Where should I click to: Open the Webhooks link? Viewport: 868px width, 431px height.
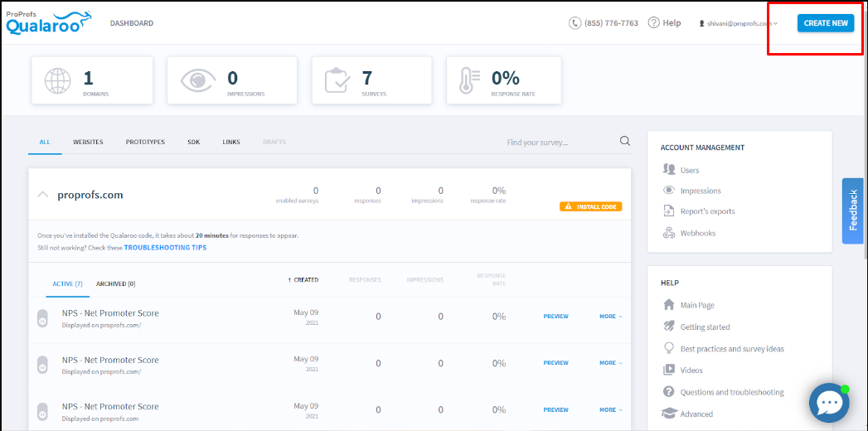(x=698, y=234)
